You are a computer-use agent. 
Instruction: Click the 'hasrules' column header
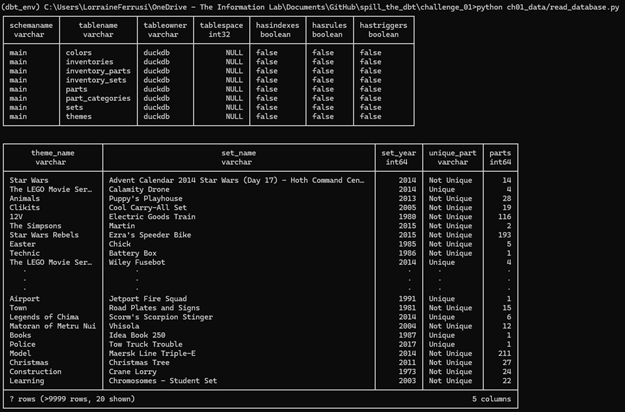click(x=329, y=26)
